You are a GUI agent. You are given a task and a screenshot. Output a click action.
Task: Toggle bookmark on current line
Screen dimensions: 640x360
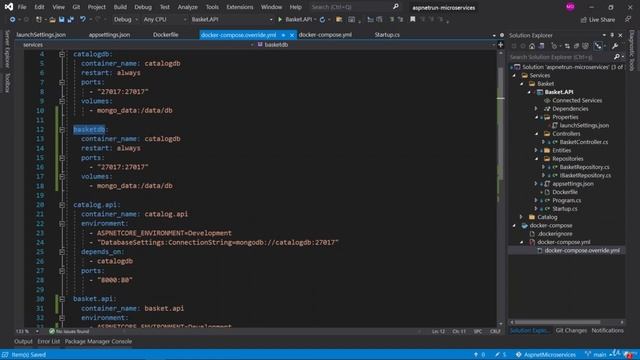coord(413,20)
